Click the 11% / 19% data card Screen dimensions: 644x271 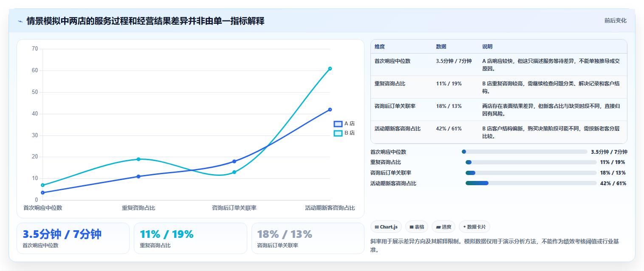coord(190,238)
